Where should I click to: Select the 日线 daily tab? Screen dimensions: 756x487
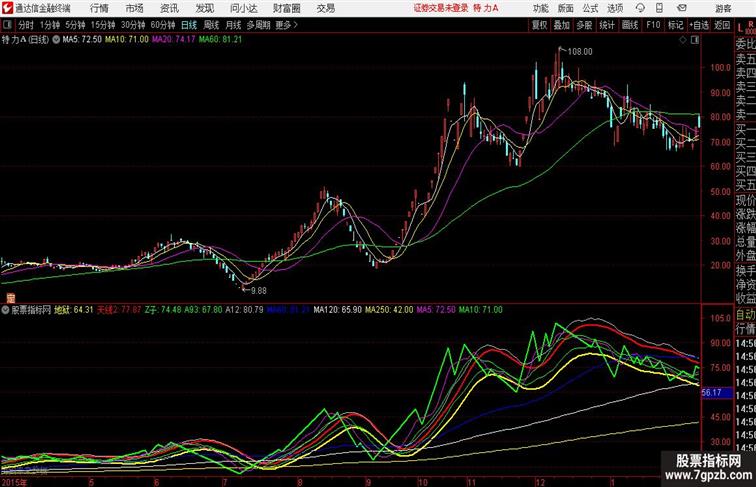[x=189, y=25]
